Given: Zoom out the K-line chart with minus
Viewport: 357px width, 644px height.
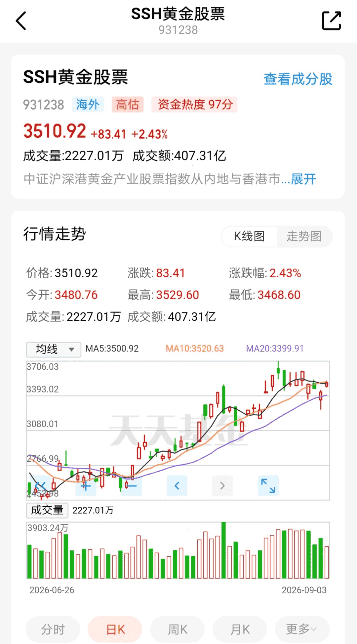Looking at the screenshot, I should [132, 486].
